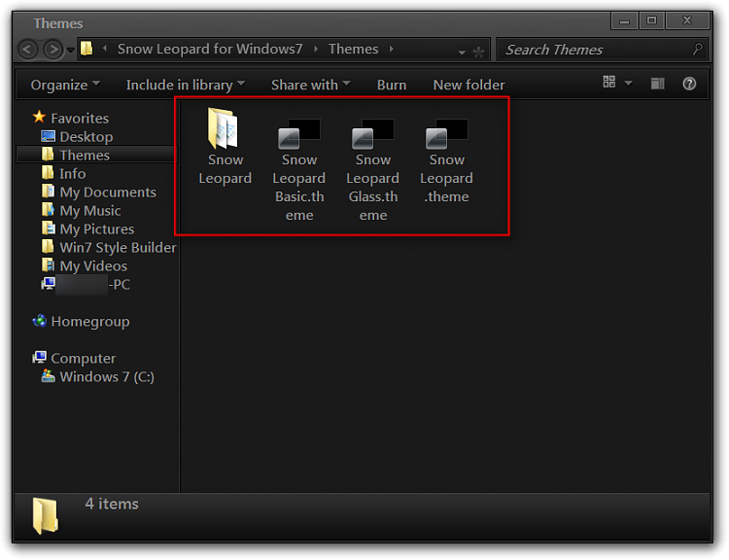Screen dimensions: 729x560
Task: Open the view options dropdown arrow
Action: (x=628, y=84)
